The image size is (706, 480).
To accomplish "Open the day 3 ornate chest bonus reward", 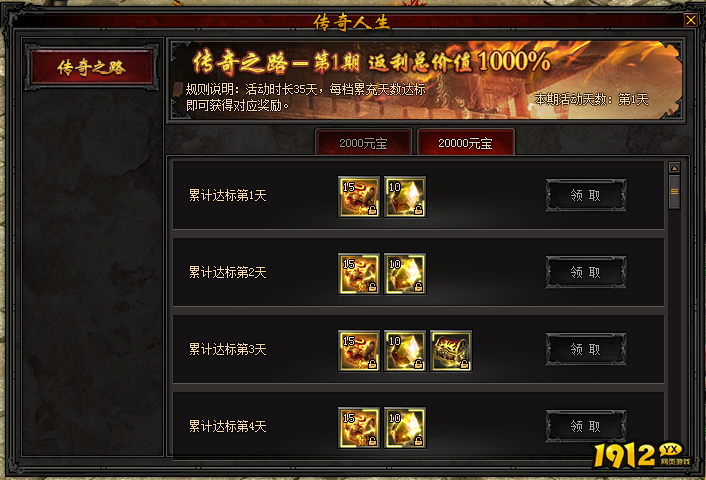I will (451, 351).
